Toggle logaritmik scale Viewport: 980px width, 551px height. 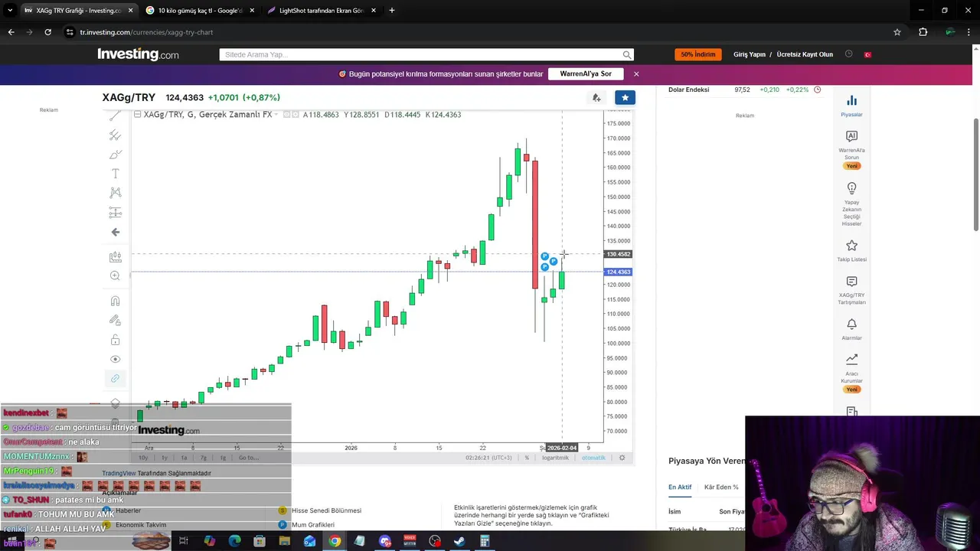point(555,458)
